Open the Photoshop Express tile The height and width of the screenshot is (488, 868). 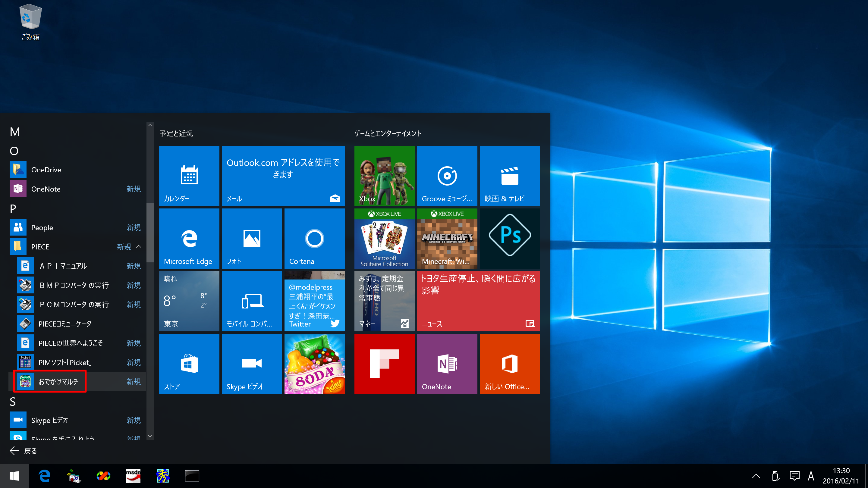[x=509, y=238]
